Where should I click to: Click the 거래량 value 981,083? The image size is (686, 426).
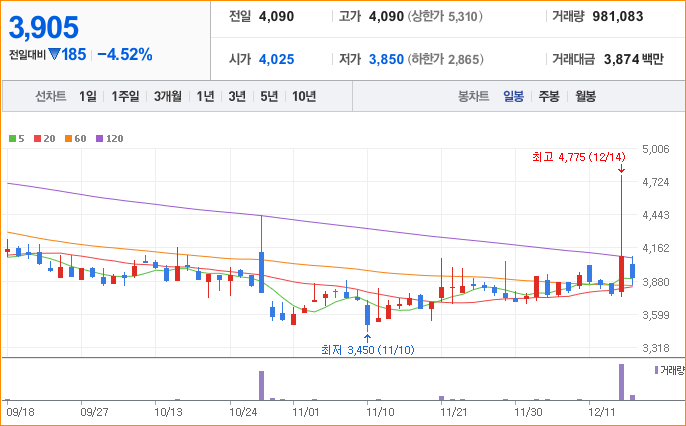click(618, 17)
